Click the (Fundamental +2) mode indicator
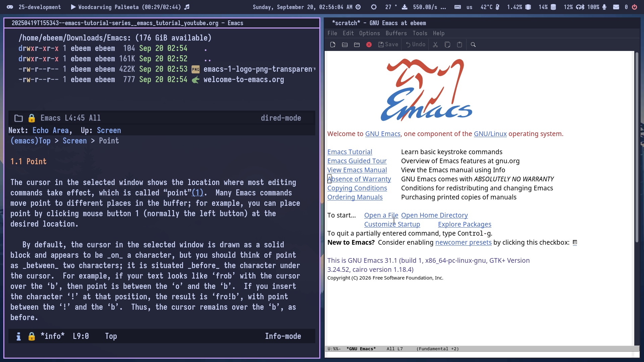Screen dimensions: 644x362 pos(438,349)
